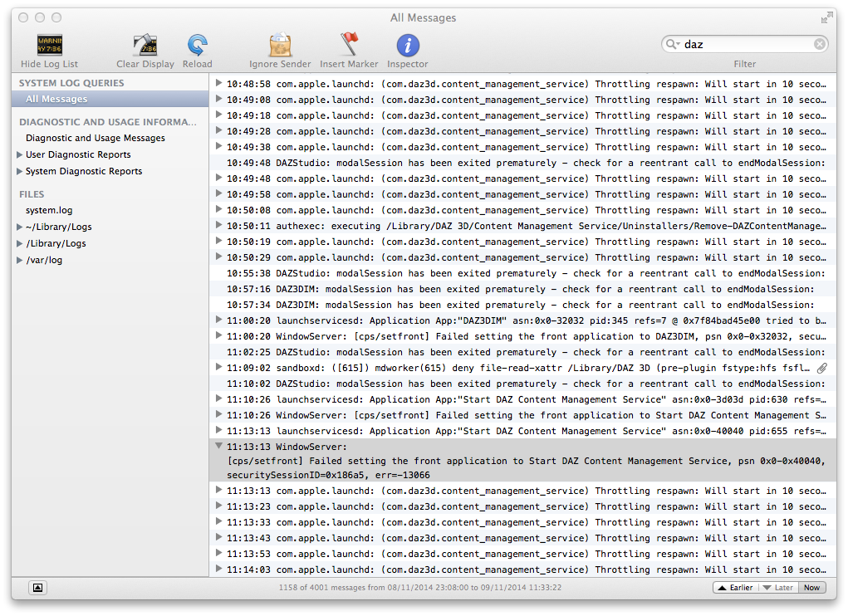Select the 10:57:34 DAZ3DIM message row
The height and width of the screenshot is (616, 848).
522,305
